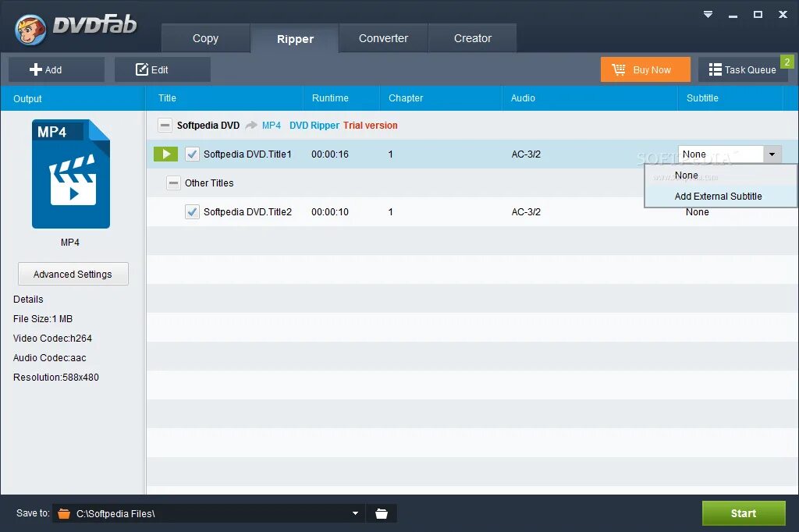The image size is (799, 532).
Task: Choose Add External Subtitle option
Action: [x=720, y=197]
